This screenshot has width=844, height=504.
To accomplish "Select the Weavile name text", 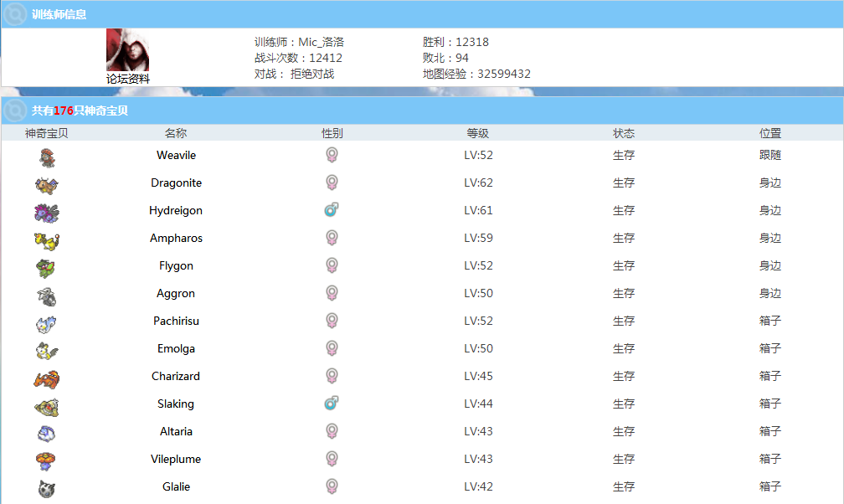I will [x=176, y=155].
